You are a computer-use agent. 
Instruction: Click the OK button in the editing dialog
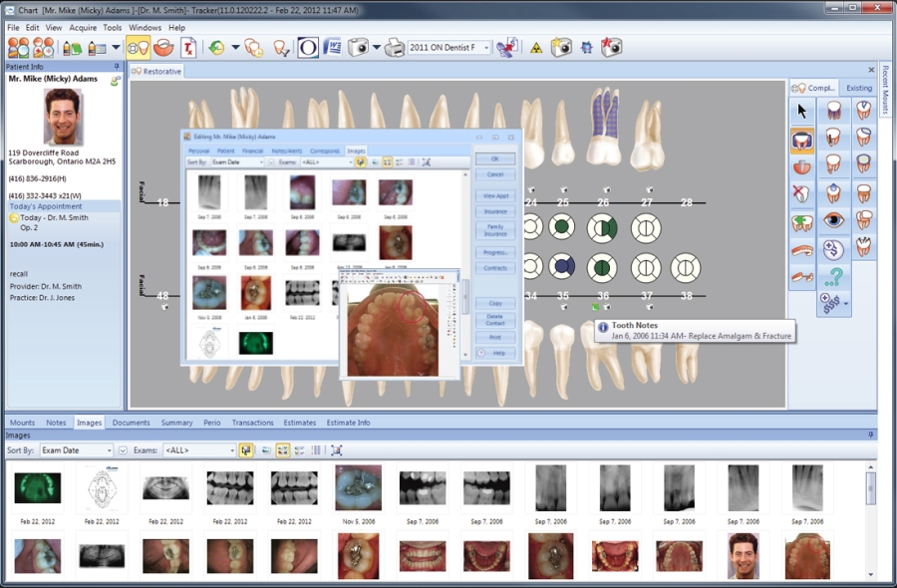click(494, 158)
